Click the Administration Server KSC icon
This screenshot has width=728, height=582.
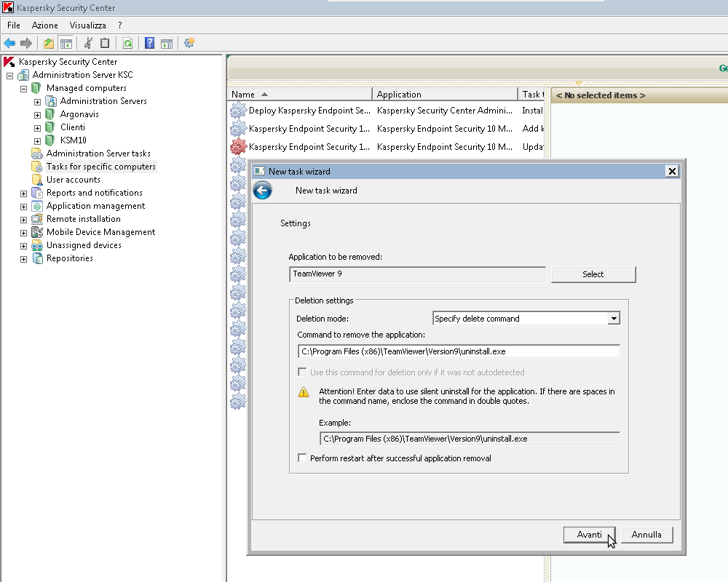pos(23,75)
